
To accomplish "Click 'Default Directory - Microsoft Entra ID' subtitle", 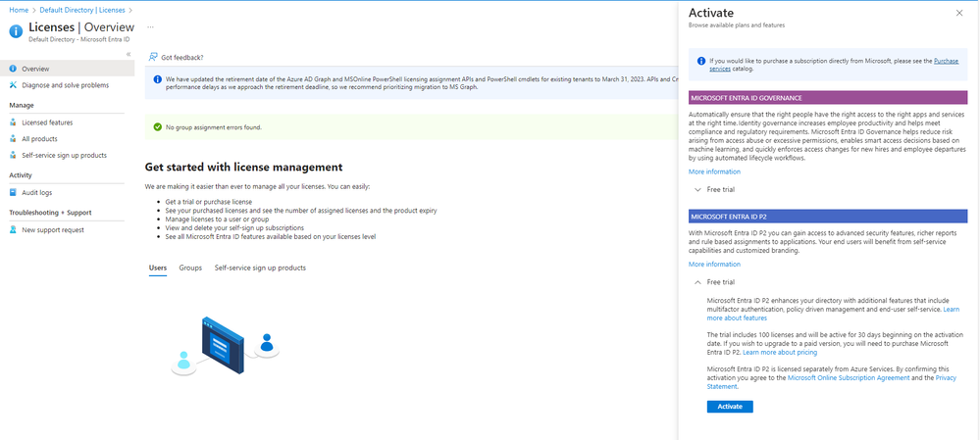I will pyautogui.click(x=78, y=39).
